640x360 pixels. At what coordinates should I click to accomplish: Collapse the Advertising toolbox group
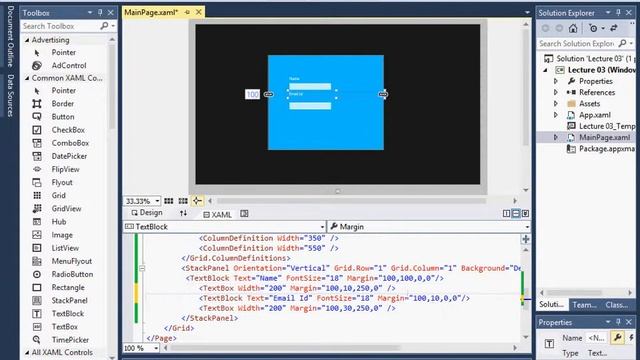click(x=27, y=40)
